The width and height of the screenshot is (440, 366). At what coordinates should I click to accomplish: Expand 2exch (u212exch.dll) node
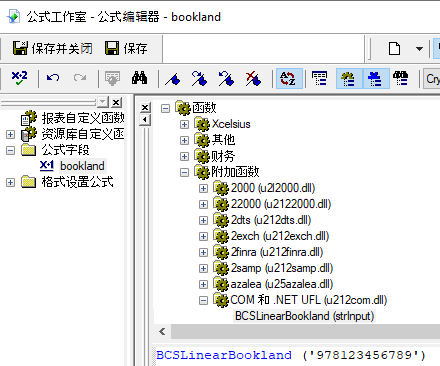pos(203,236)
